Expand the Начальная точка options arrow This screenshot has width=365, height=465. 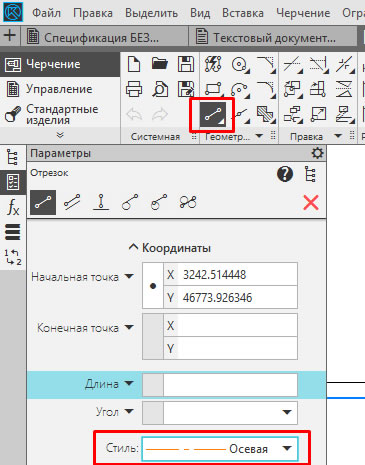(129, 277)
